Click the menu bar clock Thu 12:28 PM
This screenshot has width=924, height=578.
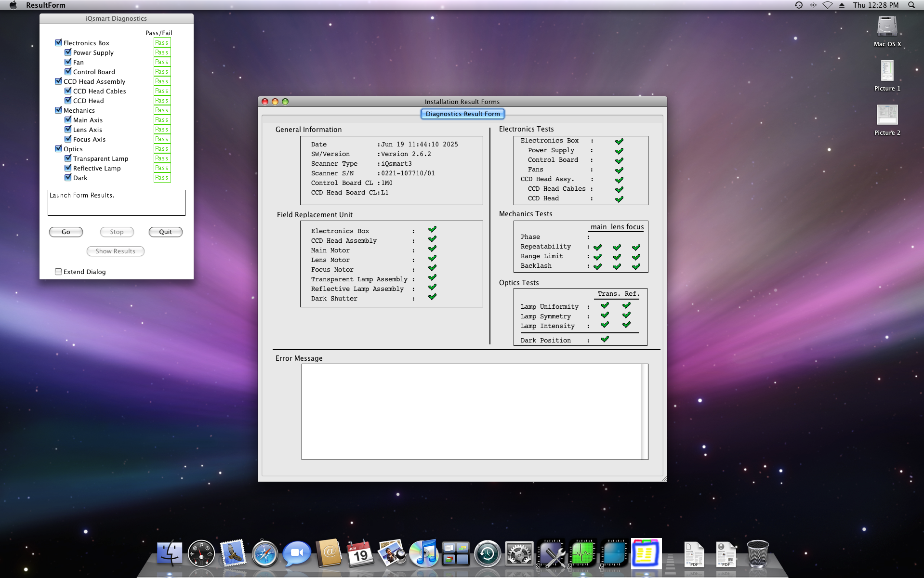point(876,5)
